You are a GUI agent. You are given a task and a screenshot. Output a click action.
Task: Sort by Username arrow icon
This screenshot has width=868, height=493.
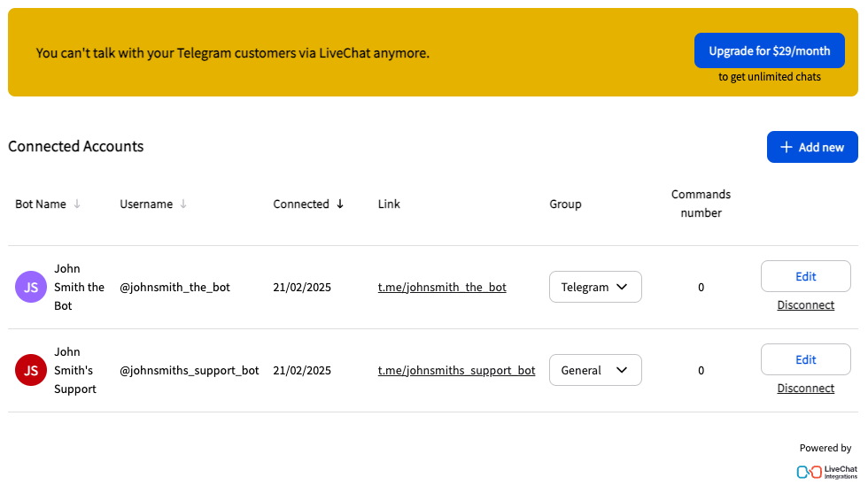(x=183, y=204)
